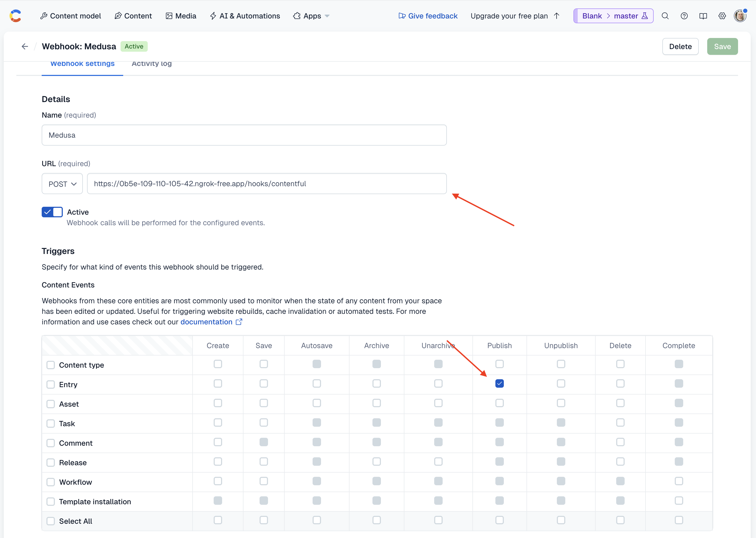This screenshot has width=756, height=538.
Task: Open the Contentful home logo
Action: tap(16, 16)
